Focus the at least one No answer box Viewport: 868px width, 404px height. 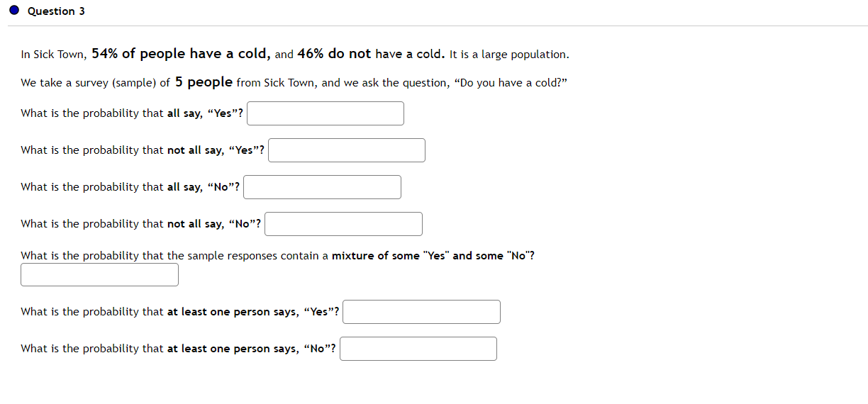[418, 349]
